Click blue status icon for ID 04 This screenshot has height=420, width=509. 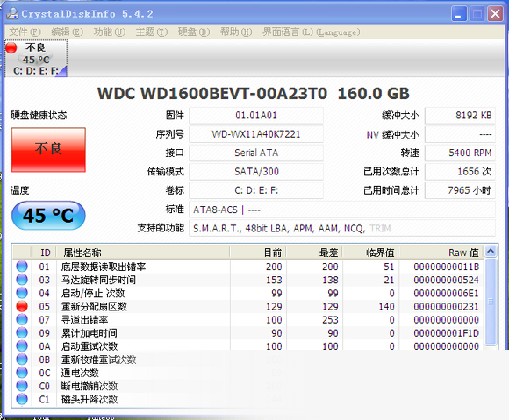point(22,293)
